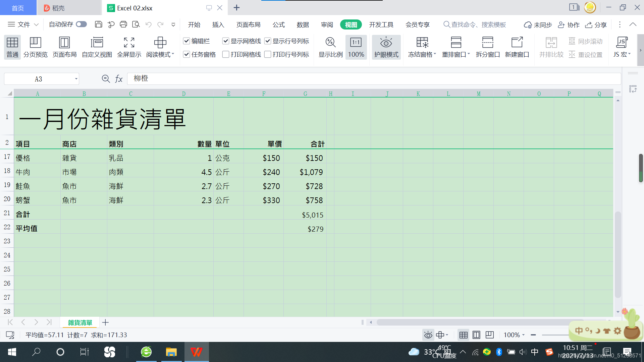Click the 分享 (Share) button
Image resolution: width=644 pixels, height=362 pixels.
pyautogui.click(x=596, y=25)
